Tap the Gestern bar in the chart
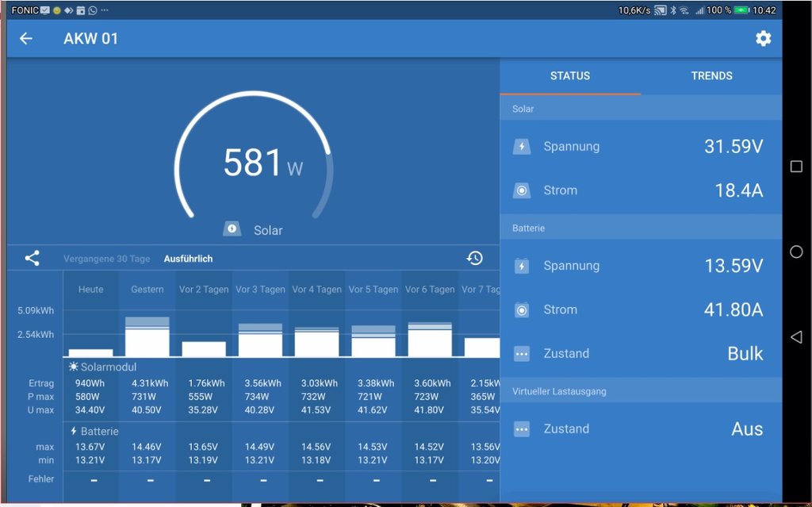The height and width of the screenshot is (507, 812). (x=147, y=339)
